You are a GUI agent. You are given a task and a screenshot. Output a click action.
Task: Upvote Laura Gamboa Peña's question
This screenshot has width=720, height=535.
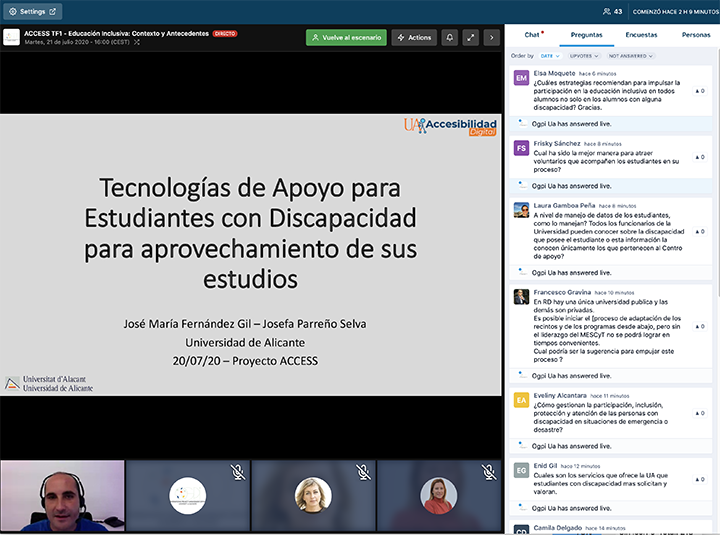click(700, 231)
